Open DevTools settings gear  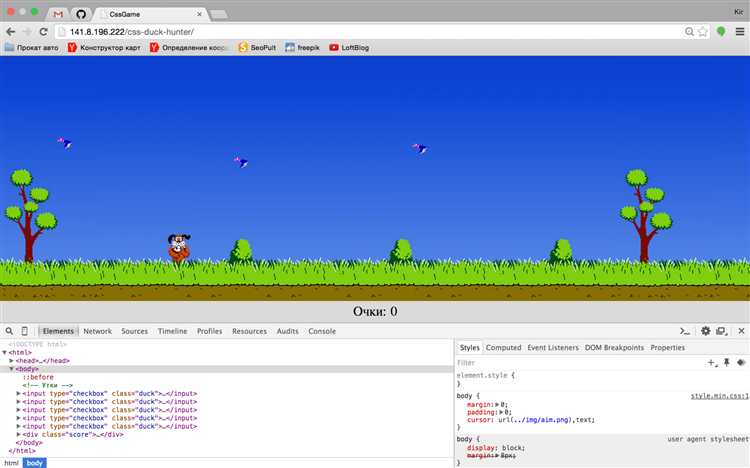pos(706,331)
